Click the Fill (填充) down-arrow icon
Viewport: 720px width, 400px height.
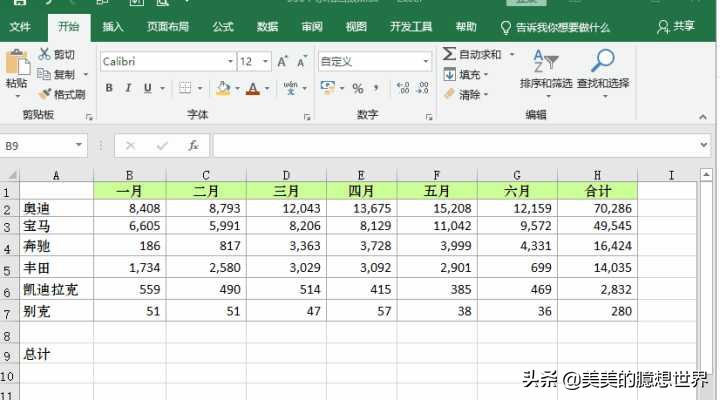click(450, 74)
